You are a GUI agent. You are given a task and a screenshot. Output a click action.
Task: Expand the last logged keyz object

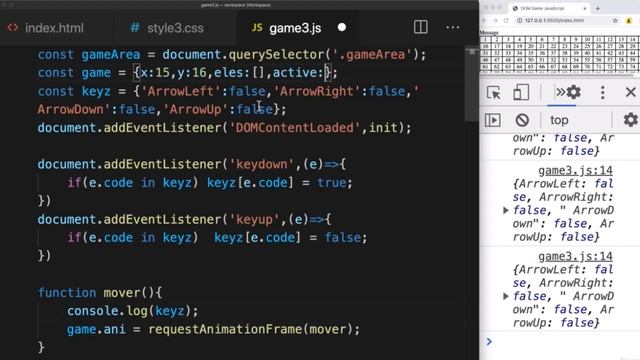point(506,296)
